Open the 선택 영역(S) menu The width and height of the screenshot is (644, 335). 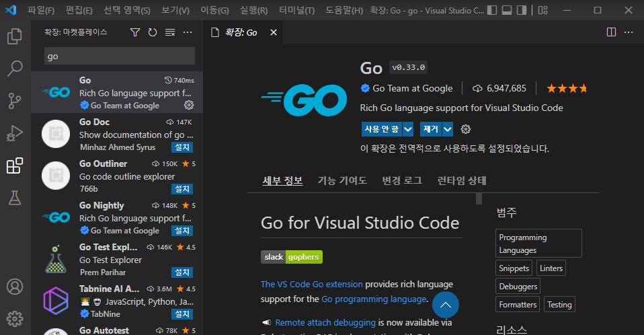[x=127, y=10]
